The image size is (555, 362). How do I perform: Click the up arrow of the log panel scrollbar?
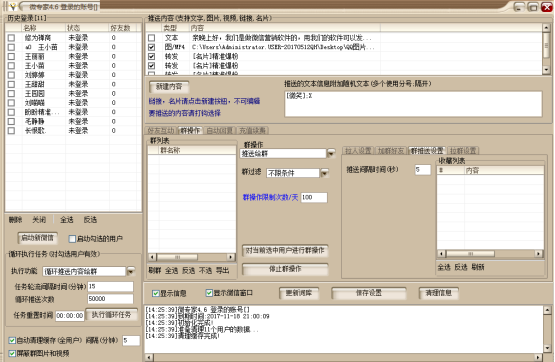tap(547, 310)
